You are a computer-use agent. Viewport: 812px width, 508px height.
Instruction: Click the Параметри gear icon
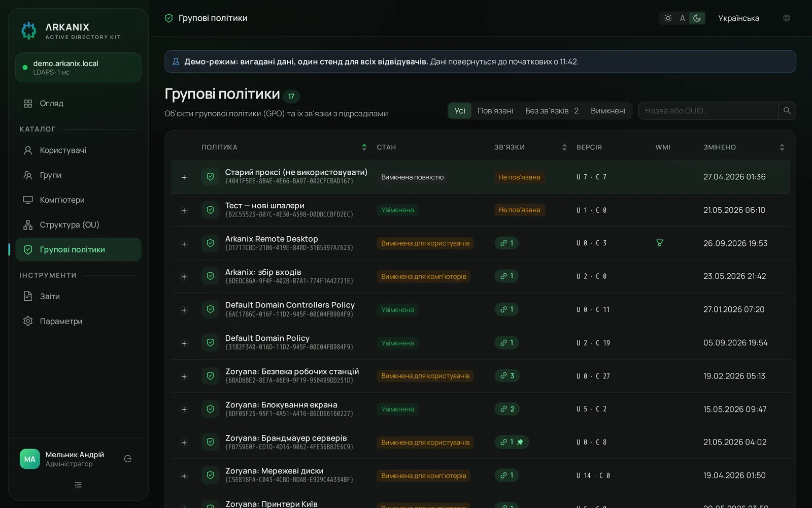(28, 322)
